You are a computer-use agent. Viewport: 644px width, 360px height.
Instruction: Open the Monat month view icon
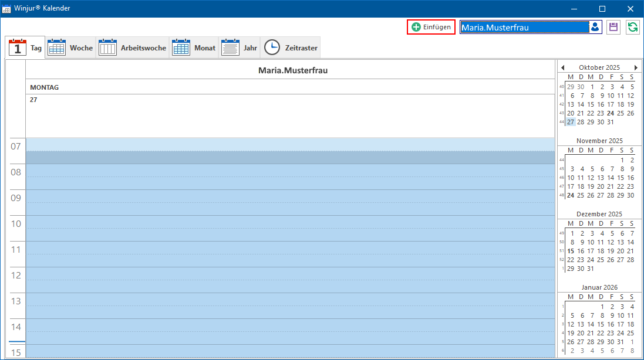coord(181,47)
